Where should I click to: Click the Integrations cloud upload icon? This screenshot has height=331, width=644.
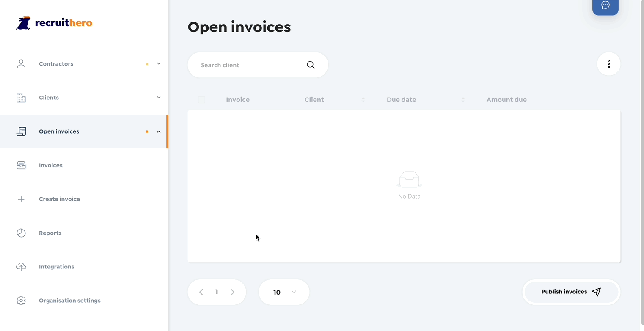(x=21, y=267)
